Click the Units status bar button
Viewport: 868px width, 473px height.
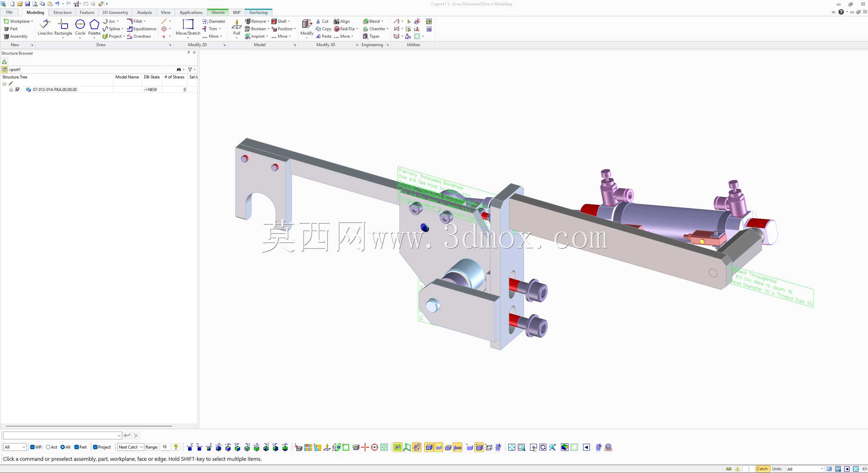point(777,469)
